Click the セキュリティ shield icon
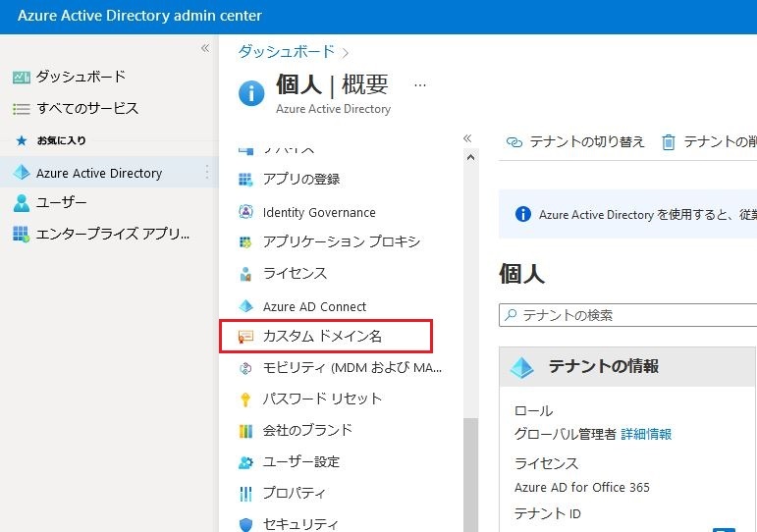The image size is (757, 532). (x=245, y=524)
